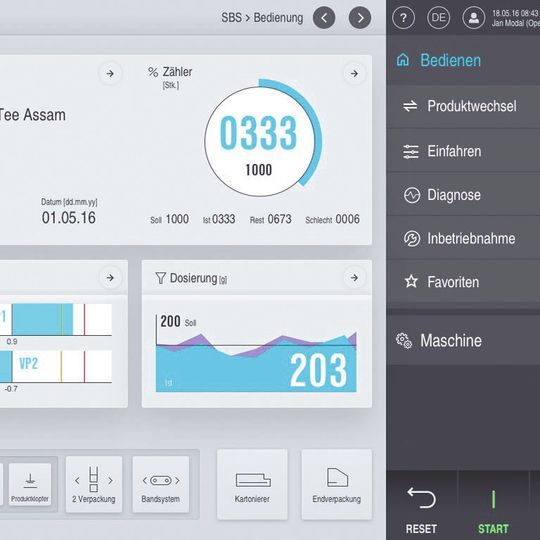Open Diagnose menu entry
Image resolution: width=540 pixels, height=540 pixels.
463,195
